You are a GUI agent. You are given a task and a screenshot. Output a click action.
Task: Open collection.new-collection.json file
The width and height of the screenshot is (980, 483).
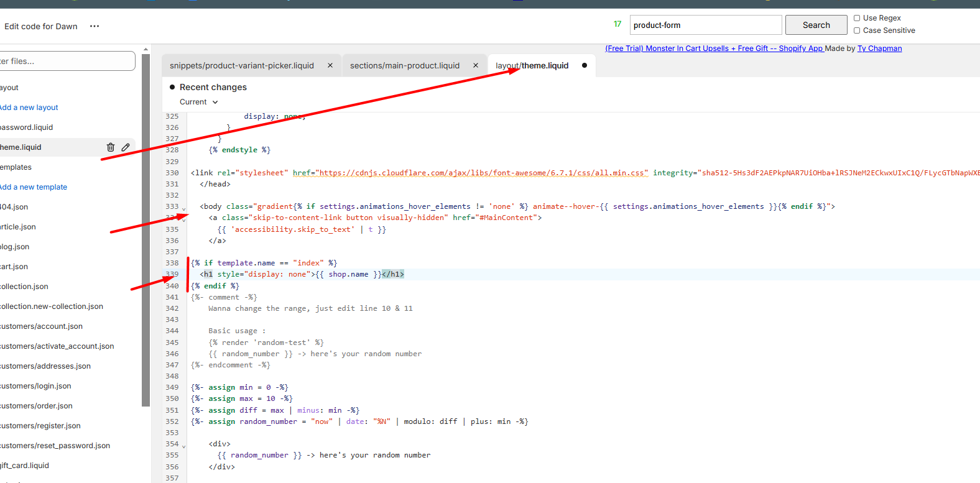(x=52, y=306)
